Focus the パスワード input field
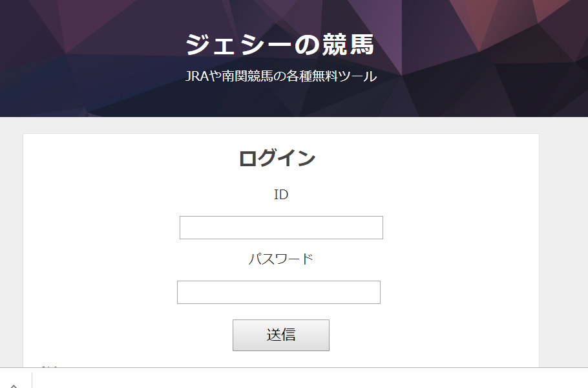 [278, 292]
